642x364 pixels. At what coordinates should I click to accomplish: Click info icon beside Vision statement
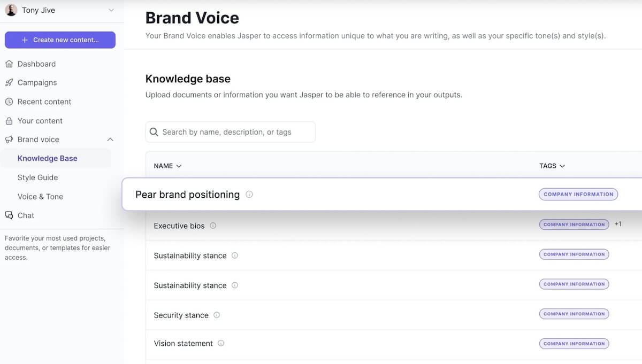(x=221, y=343)
